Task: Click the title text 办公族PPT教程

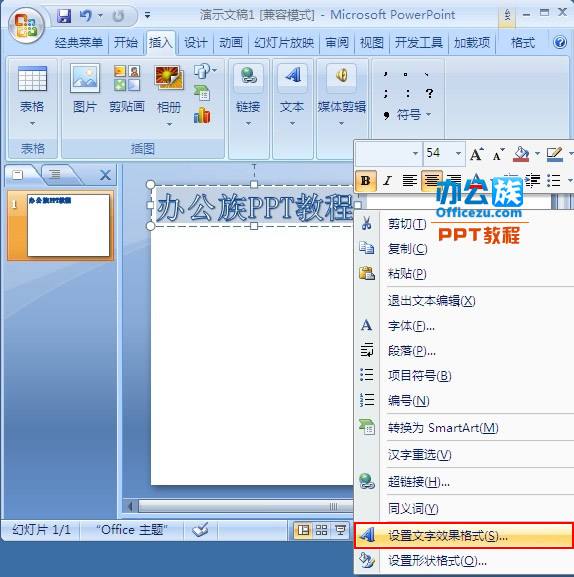Action: 255,207
